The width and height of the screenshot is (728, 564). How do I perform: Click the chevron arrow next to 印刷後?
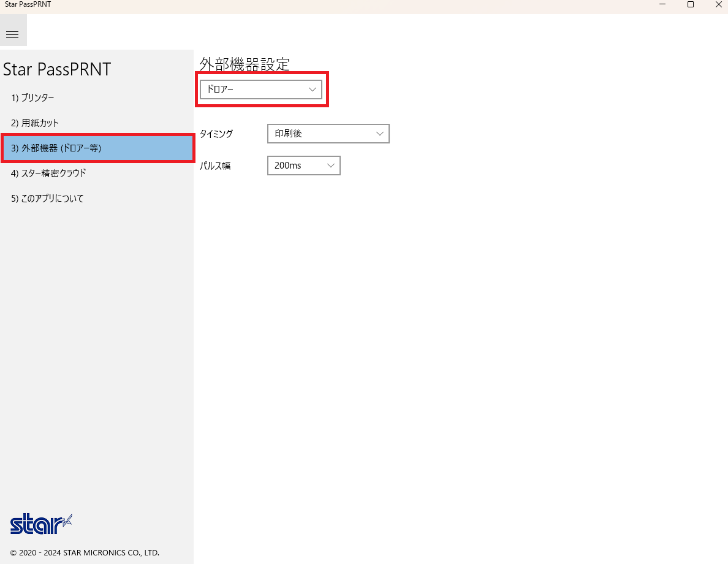click(379, 134)
